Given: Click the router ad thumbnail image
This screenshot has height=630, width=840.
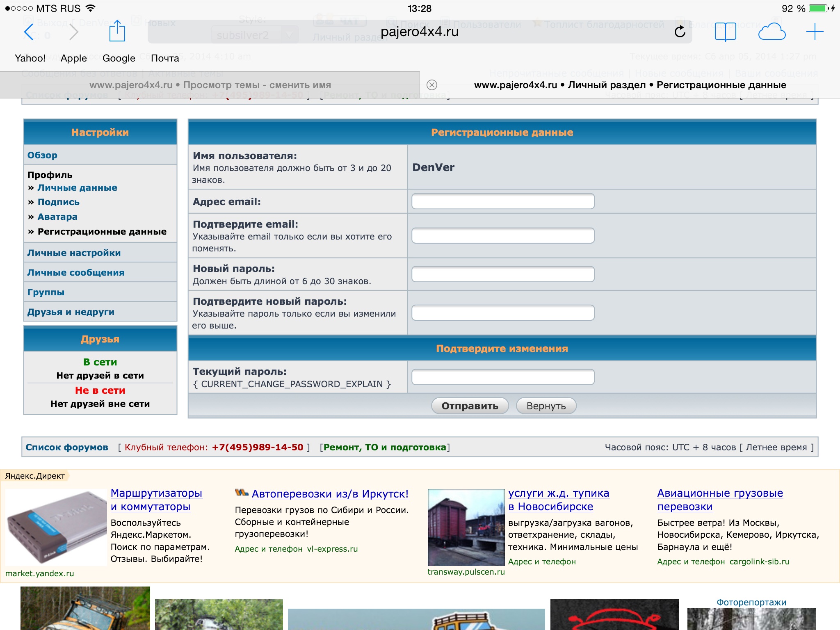Looking at the screenshot, I should point(56,527).
